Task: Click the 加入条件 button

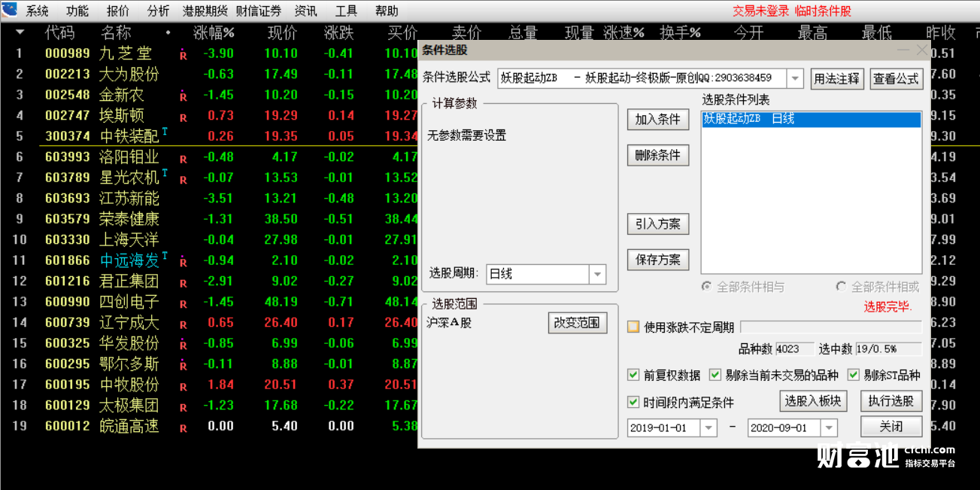Action: (658, 119)
